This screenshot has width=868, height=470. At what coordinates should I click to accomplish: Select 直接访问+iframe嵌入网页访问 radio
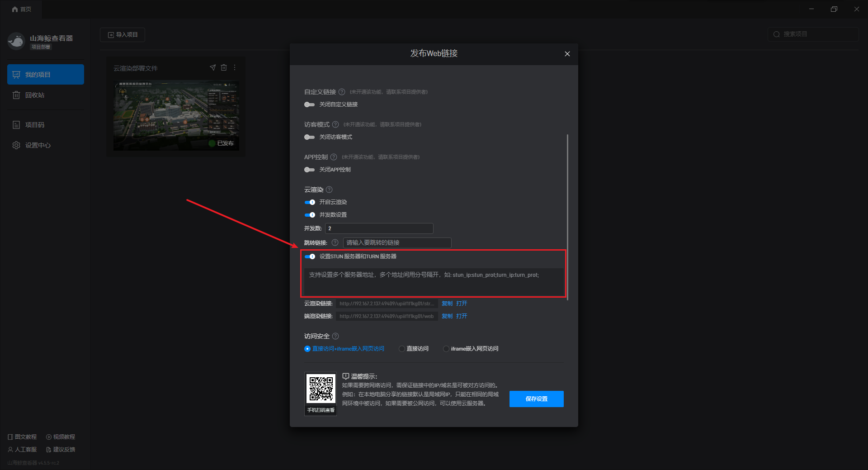[307, 349]
